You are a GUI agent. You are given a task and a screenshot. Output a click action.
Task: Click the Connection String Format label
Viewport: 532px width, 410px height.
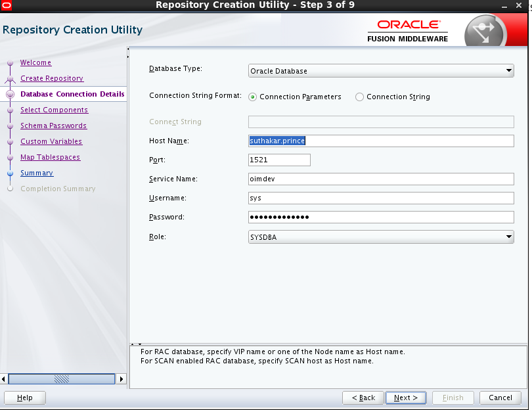(x=196, y=95)
